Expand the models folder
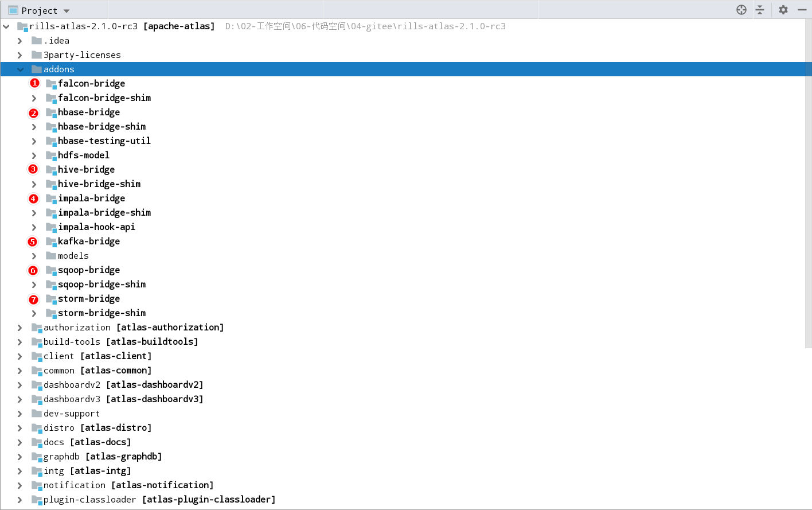Screen dimensions: 812x510 [x=34, y=256]
